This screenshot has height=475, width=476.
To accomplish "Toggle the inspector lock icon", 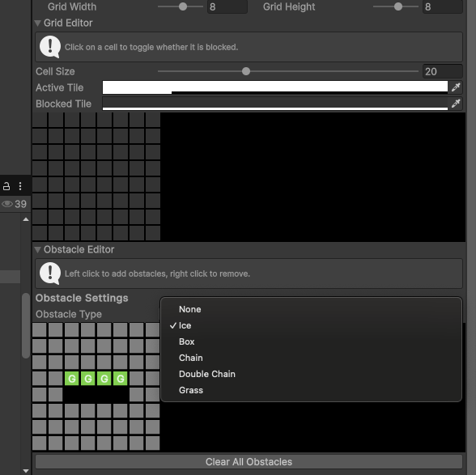I will [x=6, y=186].
